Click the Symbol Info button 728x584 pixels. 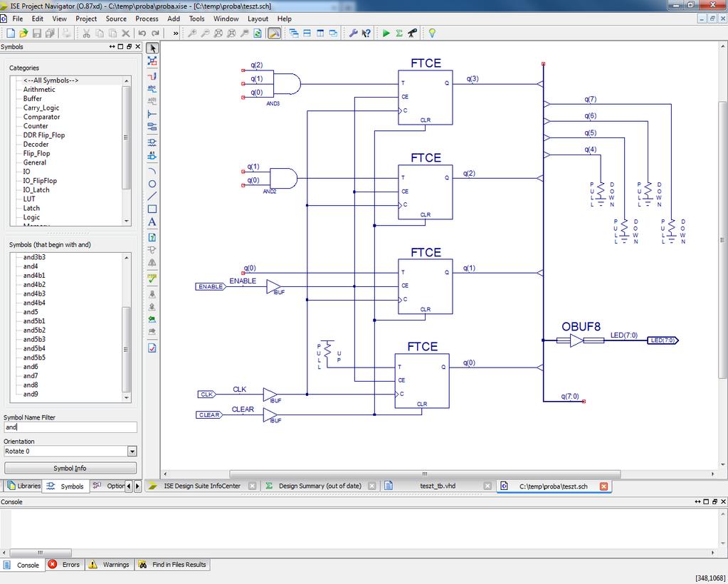point(70,468)
